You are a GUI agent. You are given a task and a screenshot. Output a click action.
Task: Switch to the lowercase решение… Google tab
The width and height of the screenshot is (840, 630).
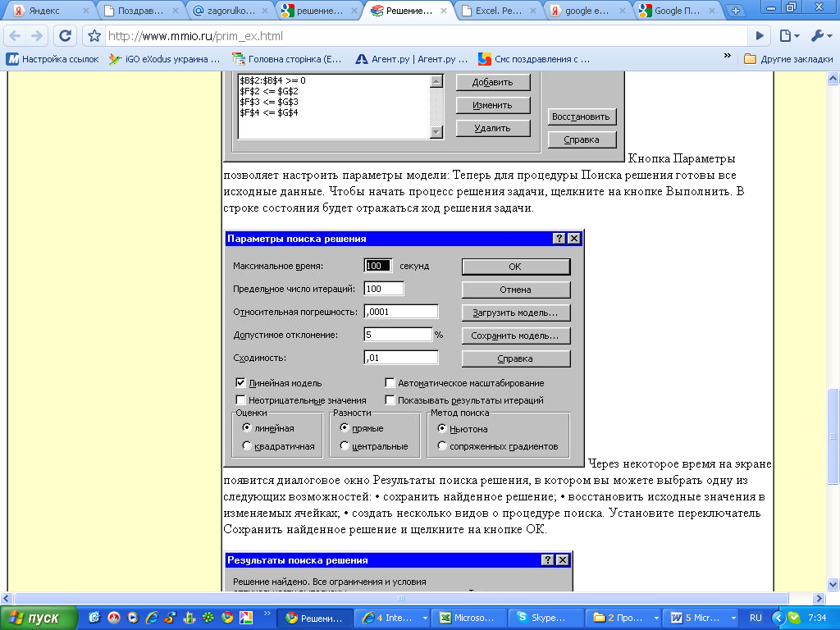(x=320, y=11)
